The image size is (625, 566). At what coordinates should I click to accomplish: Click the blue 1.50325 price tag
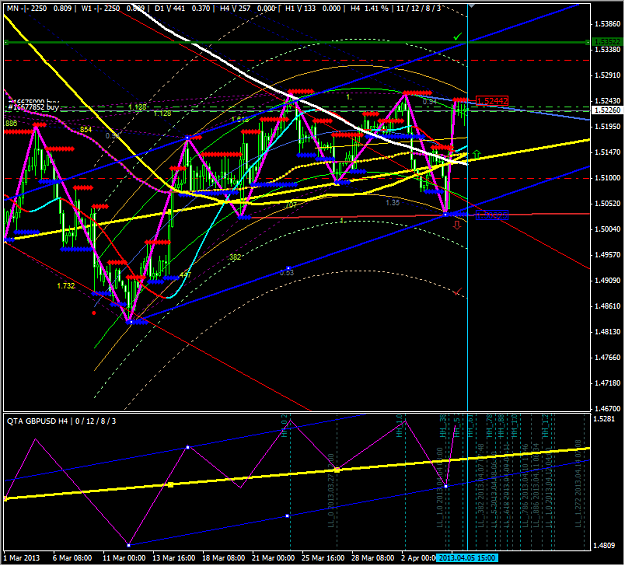(x=492, y=215)
